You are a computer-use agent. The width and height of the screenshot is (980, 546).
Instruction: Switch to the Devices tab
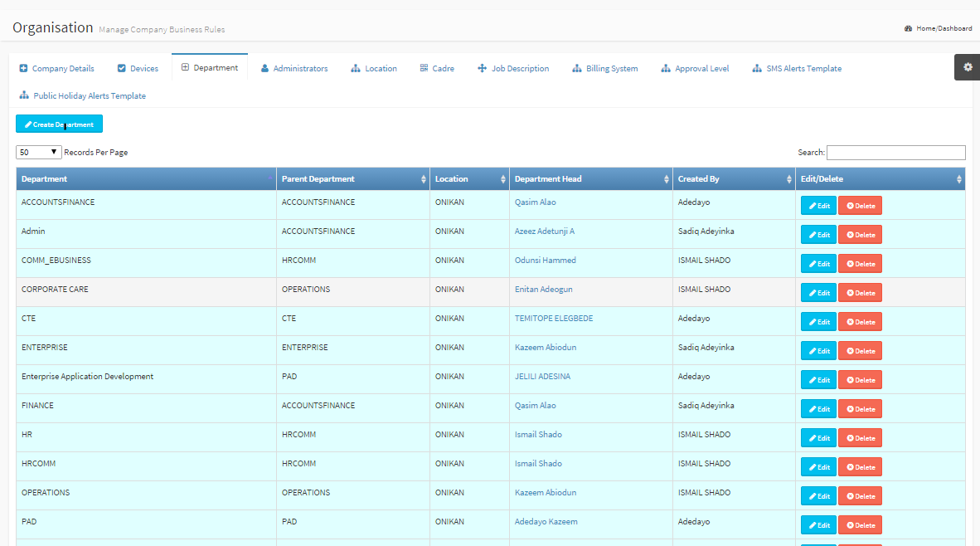[x=138, y=69]
